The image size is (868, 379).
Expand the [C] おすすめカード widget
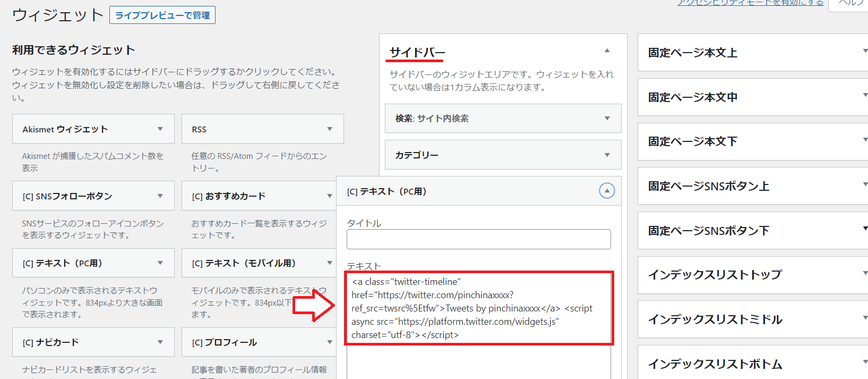coord(330,196)
